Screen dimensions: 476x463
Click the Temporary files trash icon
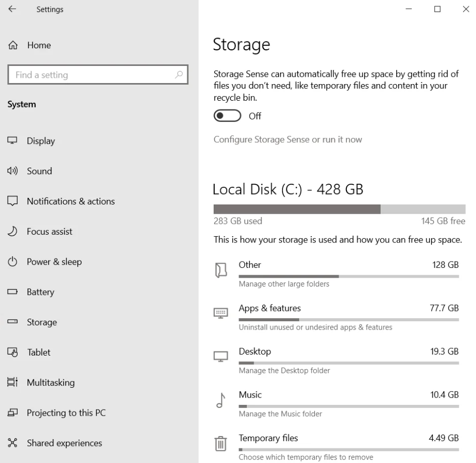click(x=221, y=444)
